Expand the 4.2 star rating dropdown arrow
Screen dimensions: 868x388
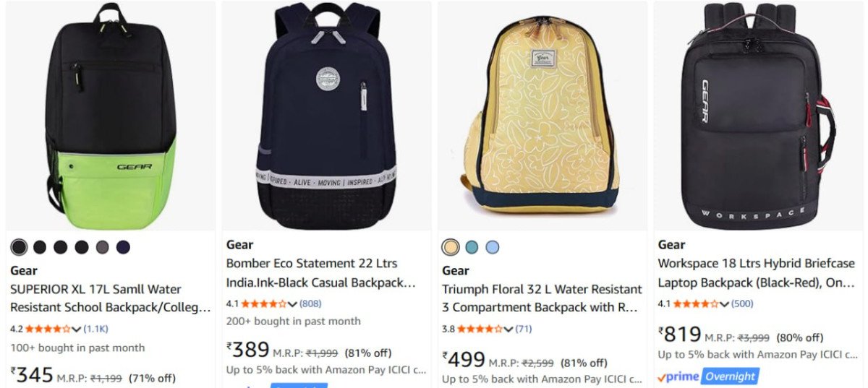77,329
